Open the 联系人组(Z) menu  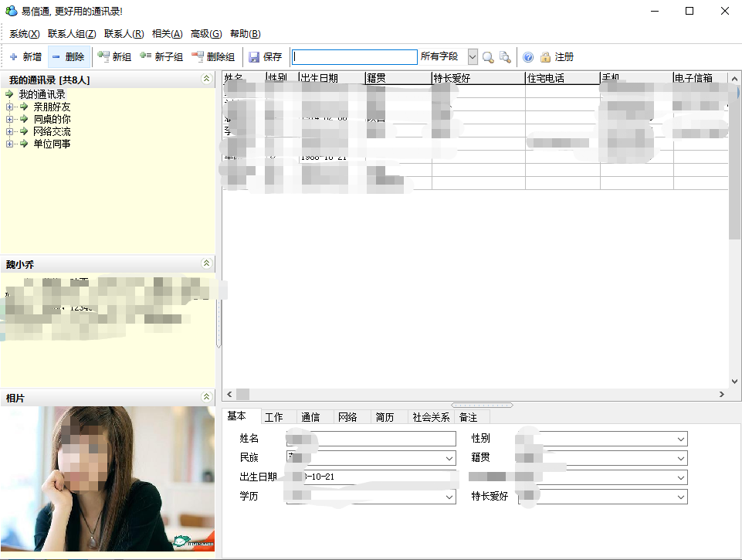point(72,34)
